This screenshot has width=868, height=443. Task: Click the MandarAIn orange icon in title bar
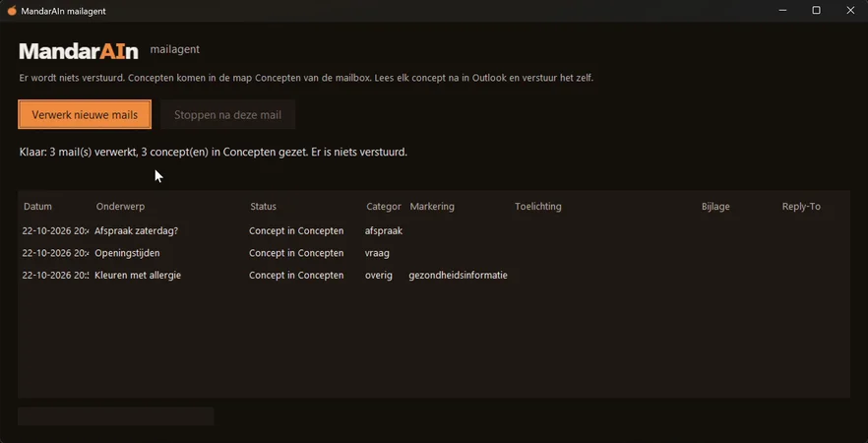(x=12, y=11)
